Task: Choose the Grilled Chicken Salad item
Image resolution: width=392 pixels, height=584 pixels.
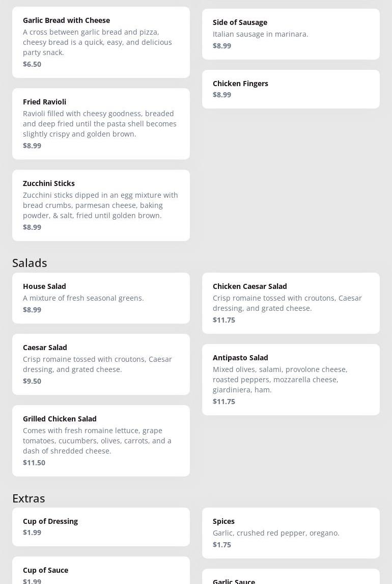Action: 101,441
